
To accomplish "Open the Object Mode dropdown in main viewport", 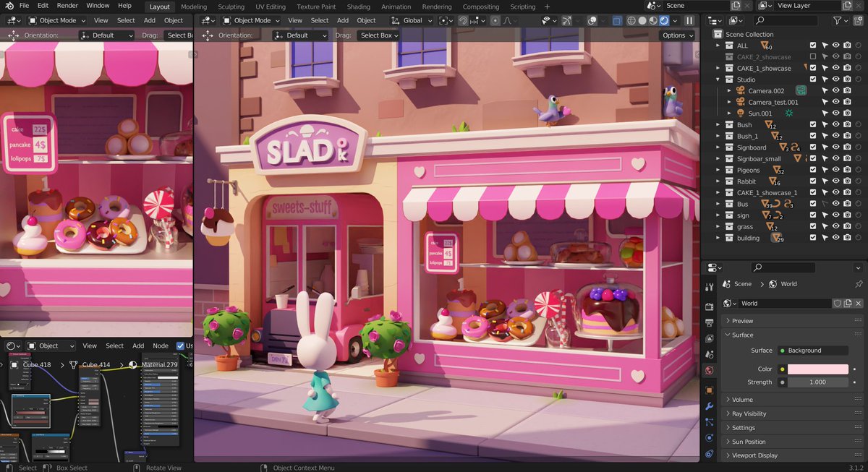I will 251,21.
